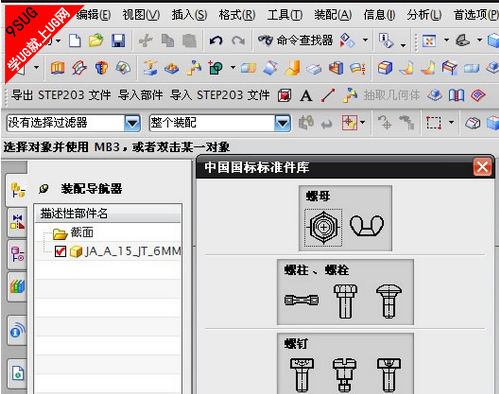
Task: Click the Redo arrow icon
Action: click(238, 41)
